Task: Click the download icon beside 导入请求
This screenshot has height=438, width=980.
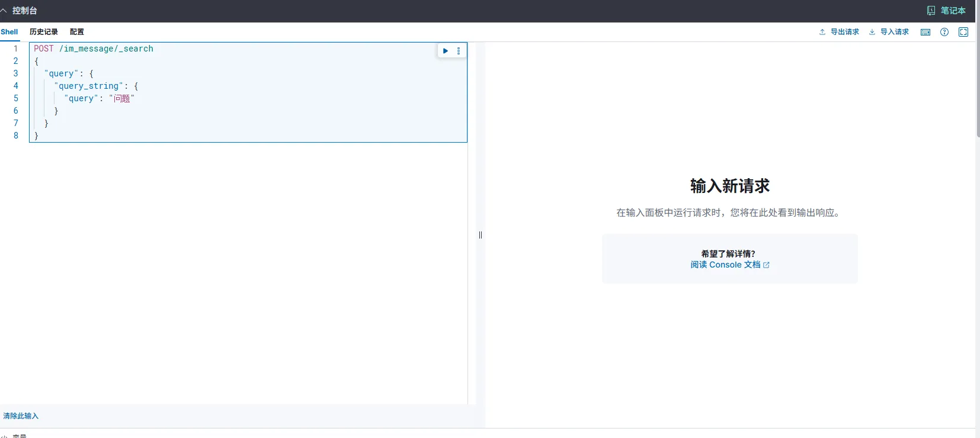Action: pyautogui.click(x=872, y=32)
